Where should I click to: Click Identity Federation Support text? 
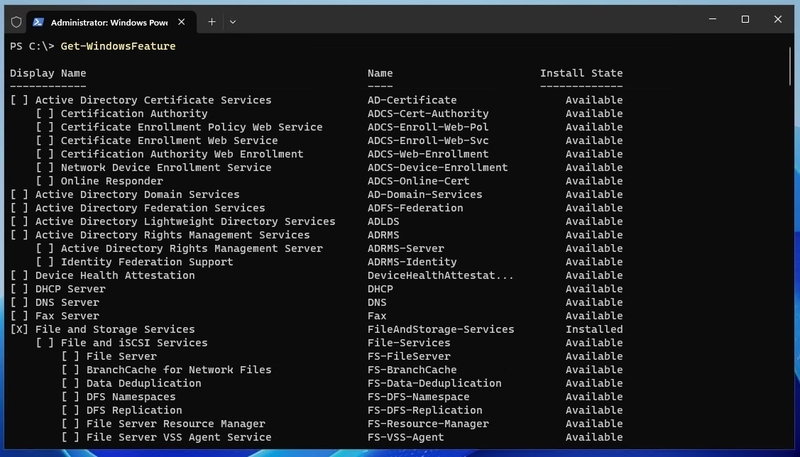147,262
